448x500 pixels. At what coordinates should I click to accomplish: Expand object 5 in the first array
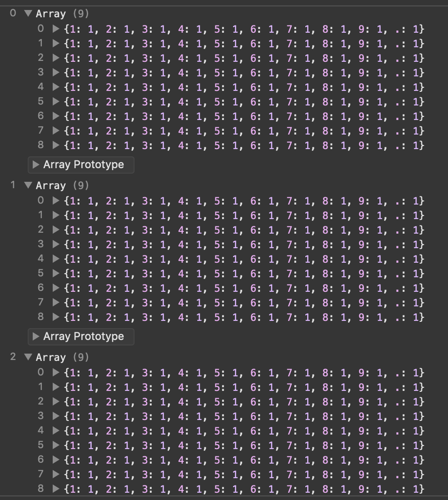coord(56,102)
